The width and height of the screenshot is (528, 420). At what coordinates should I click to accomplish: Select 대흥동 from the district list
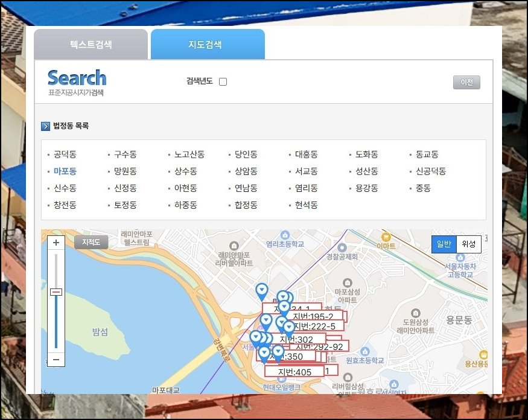pos(306,154)
